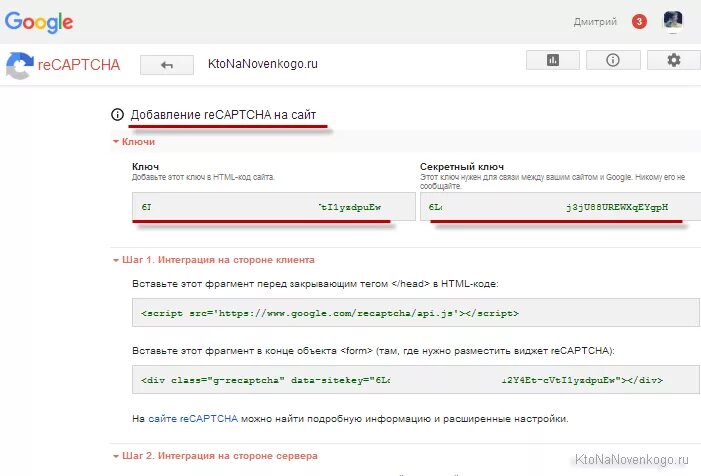
Task: Collapse the Ключи section
Action: coord(134,142)
